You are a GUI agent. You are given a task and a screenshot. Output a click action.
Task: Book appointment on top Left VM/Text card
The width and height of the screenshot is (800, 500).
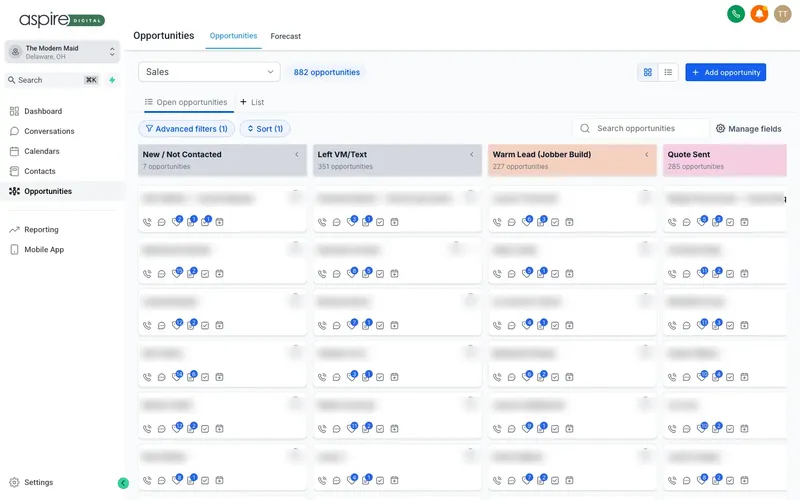tap(394, 222)
